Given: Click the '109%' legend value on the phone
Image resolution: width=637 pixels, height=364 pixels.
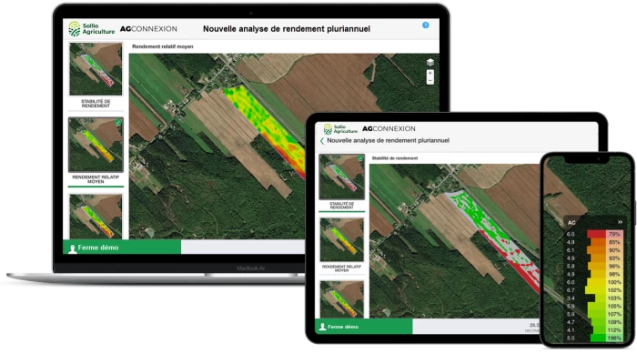Looking at the screenshot, I should (x=614, y=322).
